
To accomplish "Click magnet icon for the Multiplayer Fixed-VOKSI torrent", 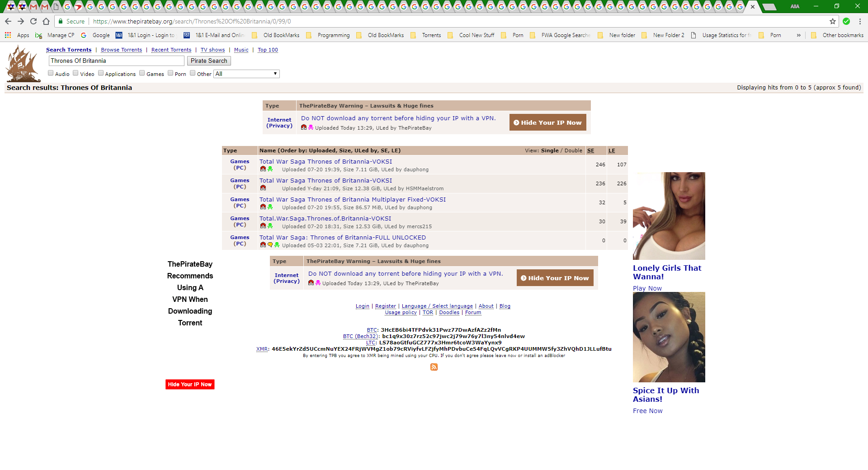I will point(263,207).
